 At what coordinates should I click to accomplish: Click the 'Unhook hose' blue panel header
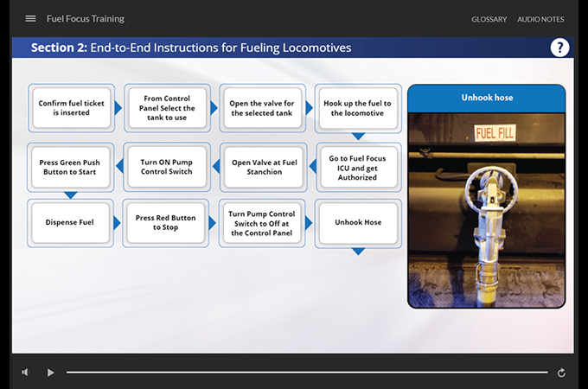point(486,99)
